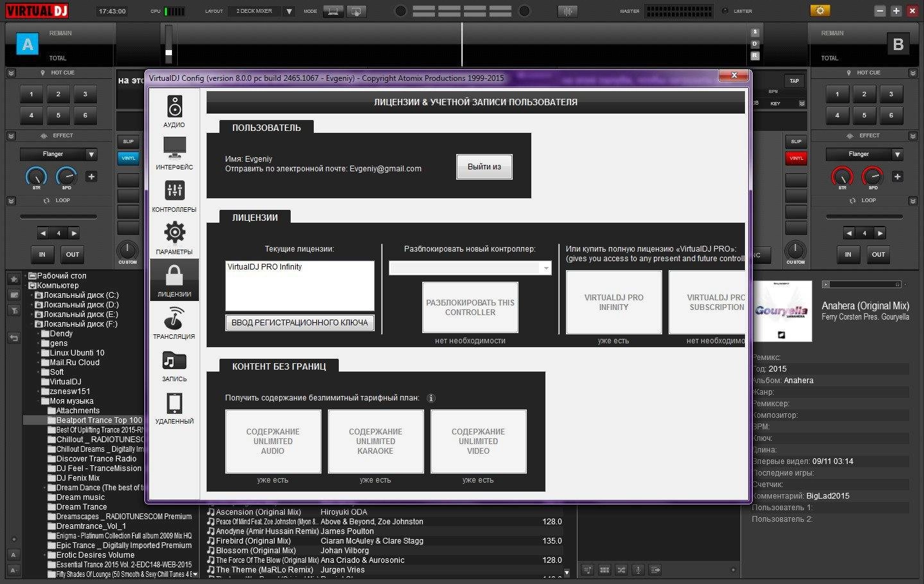Click the filter funnel icon in browser sidebar
Image resolution: width=924 pixels, height=584 pixels.
[14, 311]
